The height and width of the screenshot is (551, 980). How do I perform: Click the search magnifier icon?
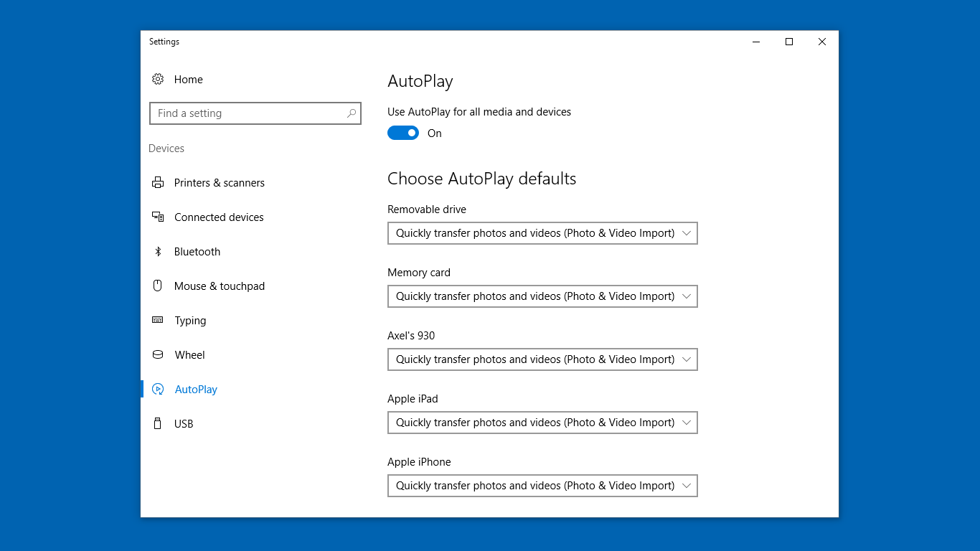click(352, 113)
